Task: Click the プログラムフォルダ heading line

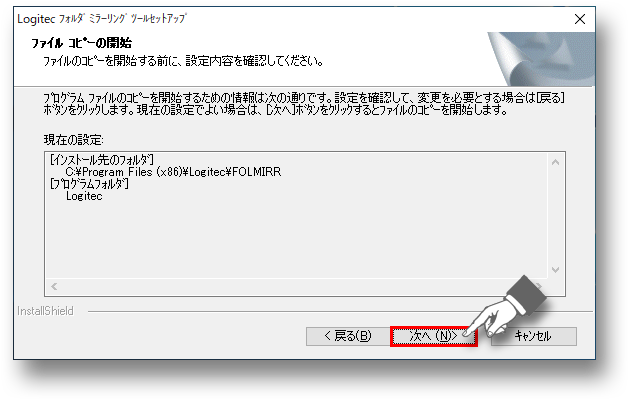Action: pos(89,184)
